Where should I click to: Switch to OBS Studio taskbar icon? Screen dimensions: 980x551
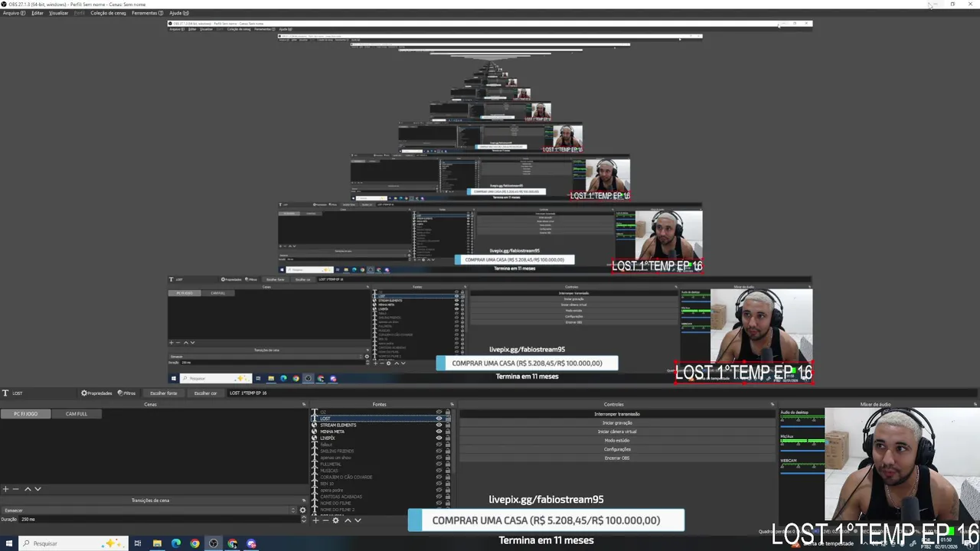tap(214, 543)
